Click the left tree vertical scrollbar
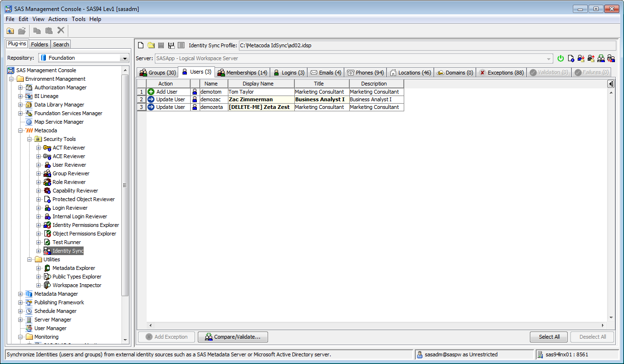 [x=125, y=185]
